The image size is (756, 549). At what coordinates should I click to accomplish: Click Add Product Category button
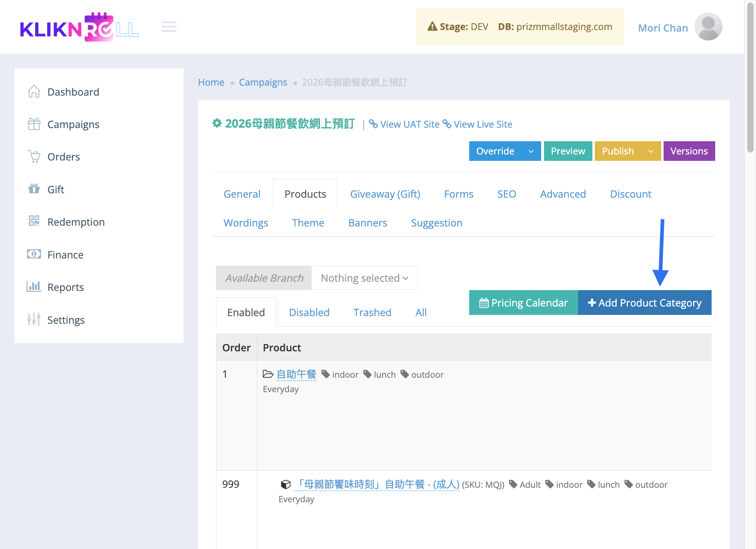(x=644, y=303)
